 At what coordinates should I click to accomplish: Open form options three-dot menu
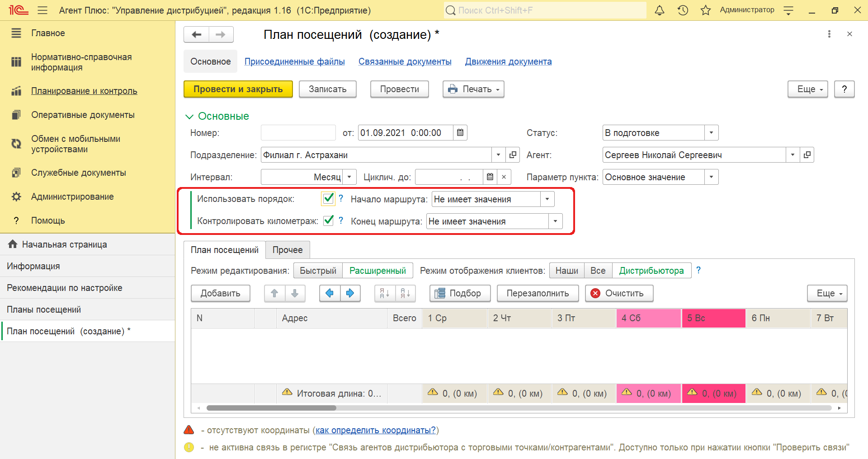point(829,34)
